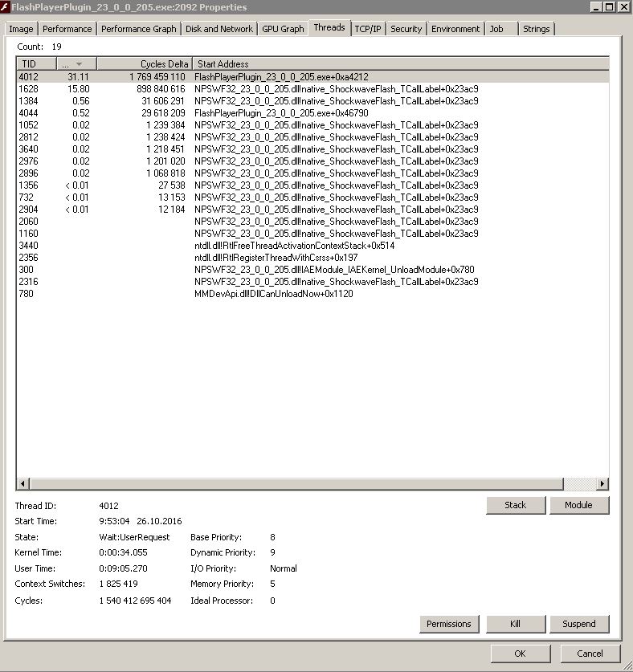Open the Performance tab

pyautogui.click(x=67, y=29)
